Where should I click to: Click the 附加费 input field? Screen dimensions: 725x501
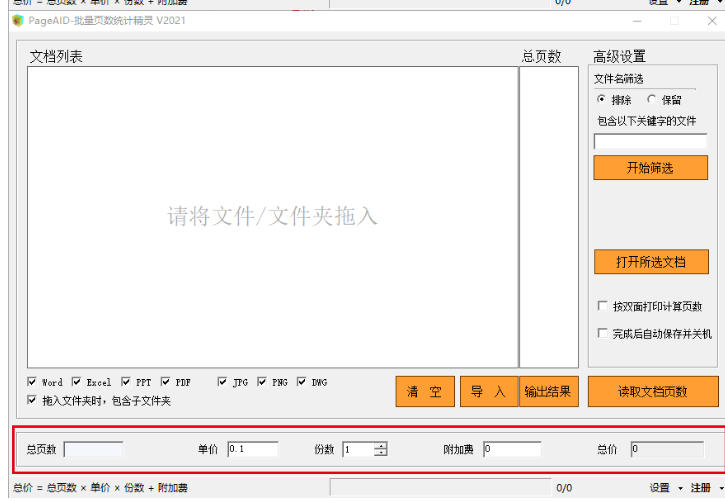pos(512,449)
